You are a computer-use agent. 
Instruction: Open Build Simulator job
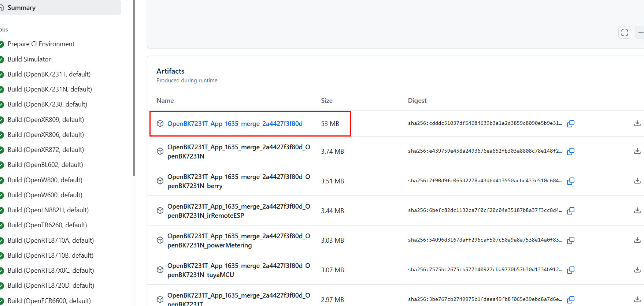29,59
